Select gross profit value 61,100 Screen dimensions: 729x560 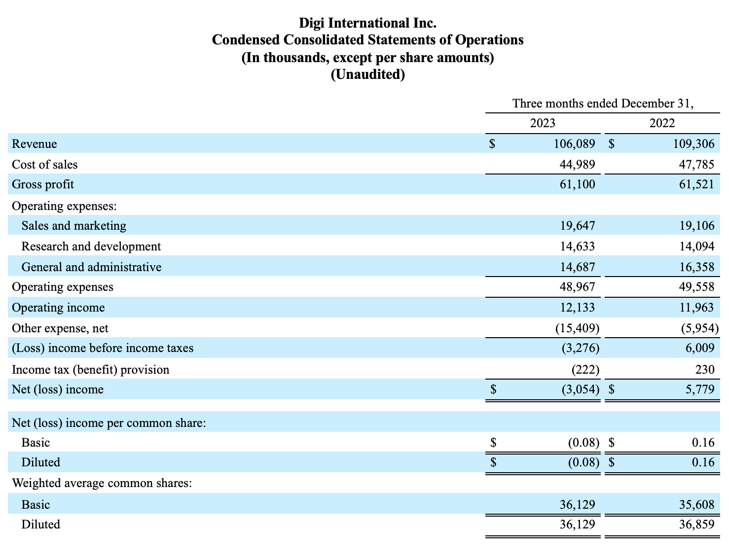578,184
